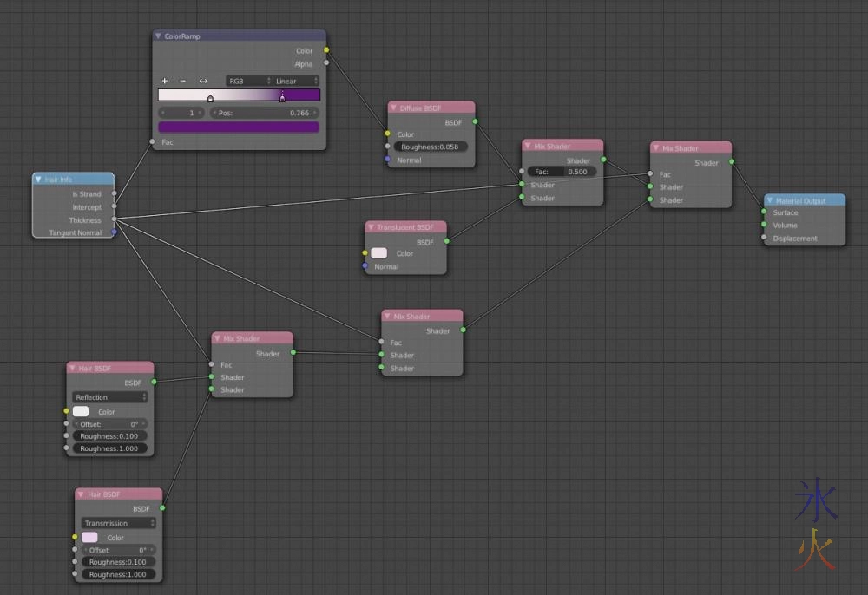Click the purple color swatch in ColorRamp
868x595 pixels.
pos(239,127)
